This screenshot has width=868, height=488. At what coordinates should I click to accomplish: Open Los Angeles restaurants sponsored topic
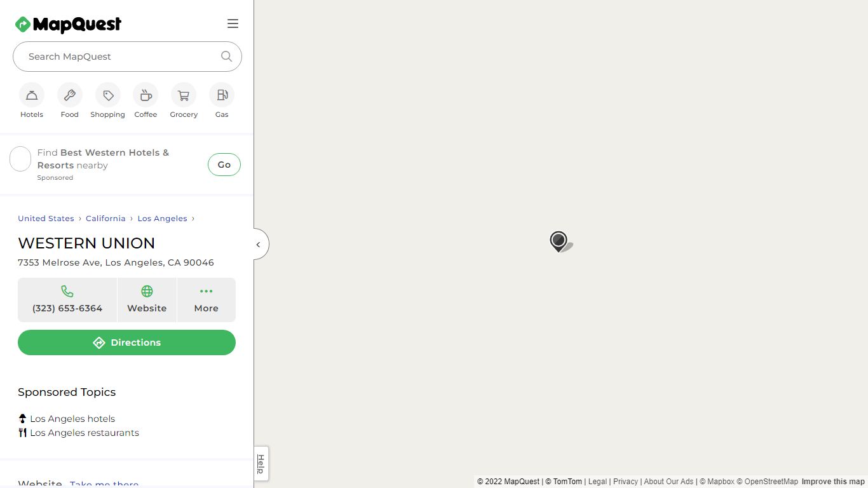pyautogui.click(x=85, y=433)
